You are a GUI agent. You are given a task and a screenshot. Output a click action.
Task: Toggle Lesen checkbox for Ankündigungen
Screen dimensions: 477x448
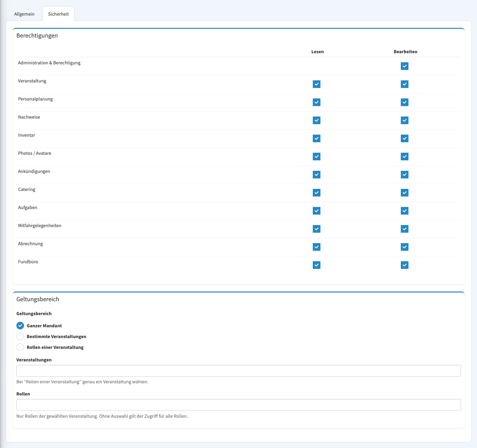[x=317, y=175]
